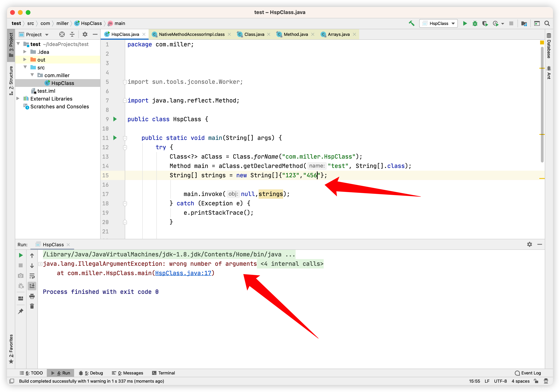Image resolution: width=560 pixels, height=392 pixels.
Task: Switch to the Method.java editor tab
Action: click(x=295, y=34)
